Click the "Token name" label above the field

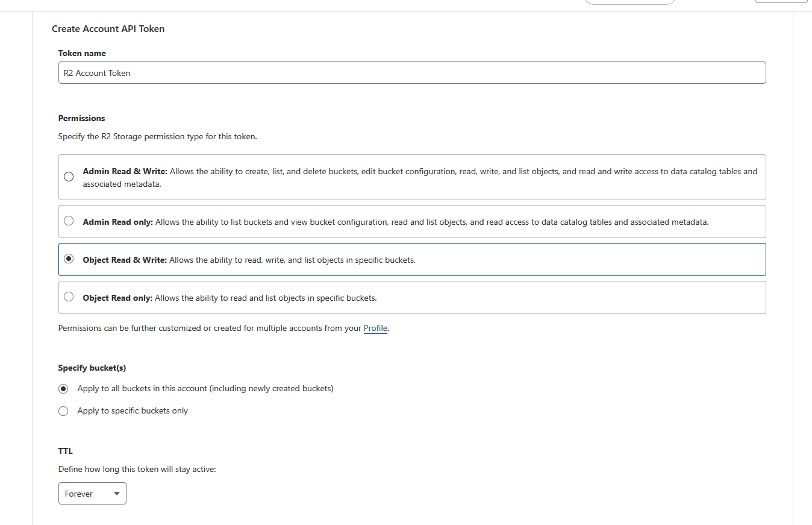coord(82,54)
